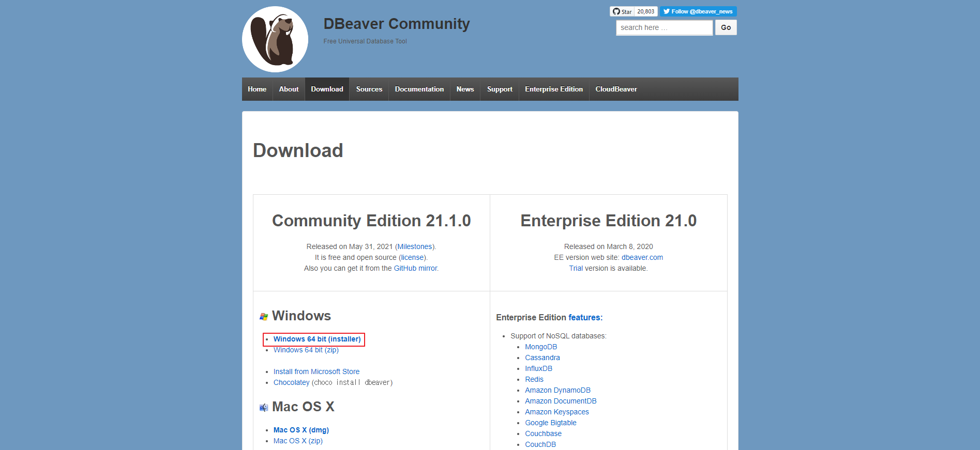Focus the search here input field
Image resolution: width=980 pixels, height=450 pixels.
pos(665,28)
